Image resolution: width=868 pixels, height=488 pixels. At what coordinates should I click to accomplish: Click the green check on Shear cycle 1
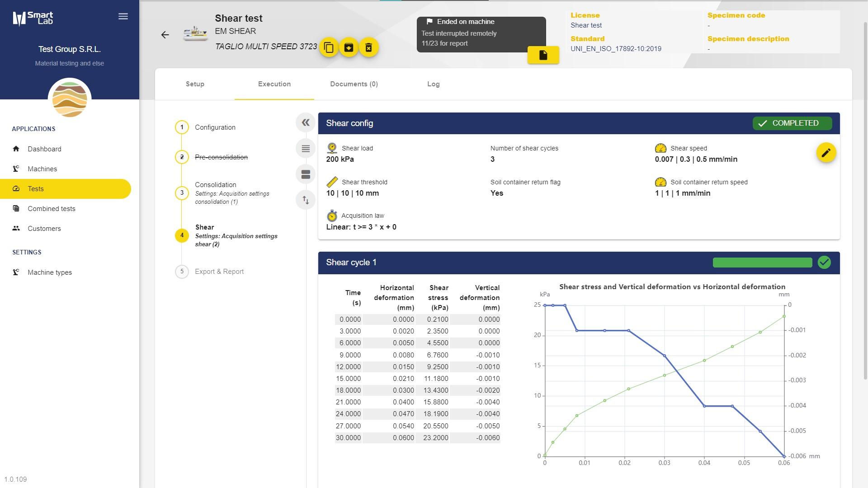coord(824,263)
